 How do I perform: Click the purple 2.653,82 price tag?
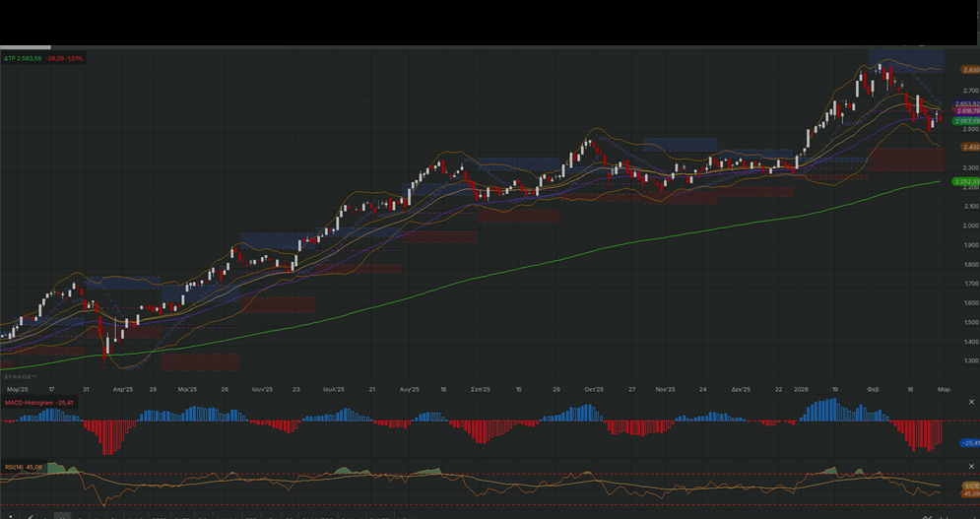point(966,103)
